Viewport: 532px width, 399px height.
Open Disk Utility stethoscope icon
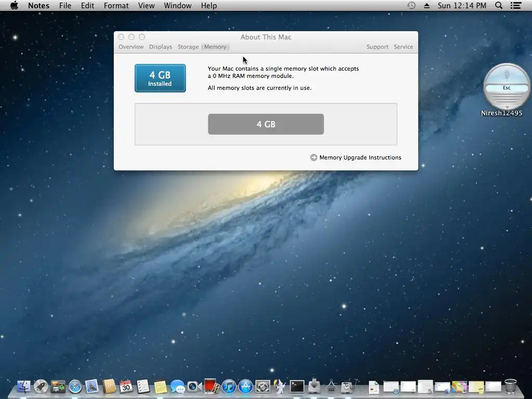click(349, 387)
